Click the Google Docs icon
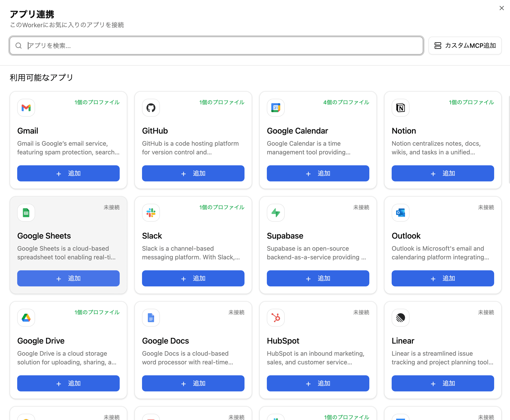510x420 pixels. (x=151, y=318)
